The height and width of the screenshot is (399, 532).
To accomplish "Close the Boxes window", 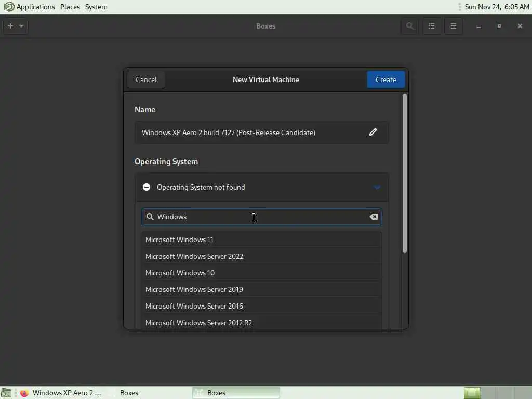I will (520, 26).
